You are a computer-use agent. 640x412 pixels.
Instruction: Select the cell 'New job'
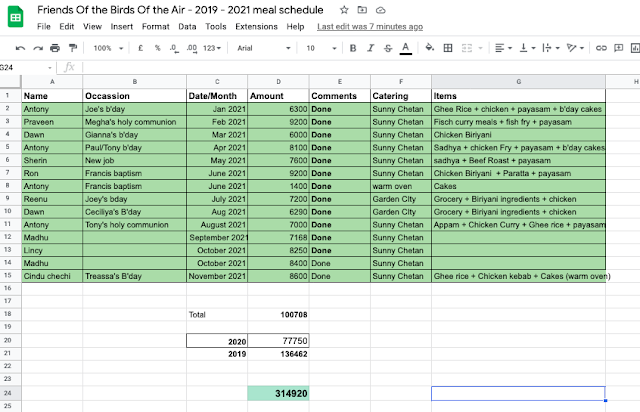pos(135,160)
